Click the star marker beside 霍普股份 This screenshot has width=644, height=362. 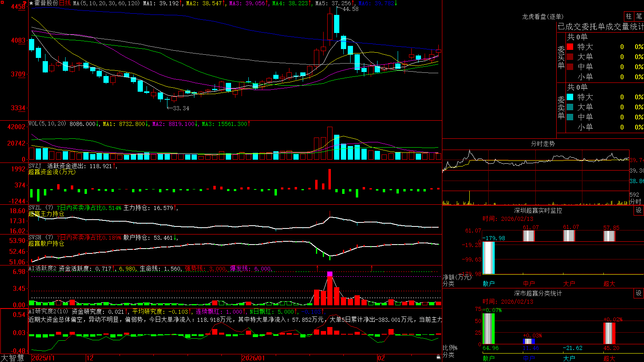tap(31, 3)
